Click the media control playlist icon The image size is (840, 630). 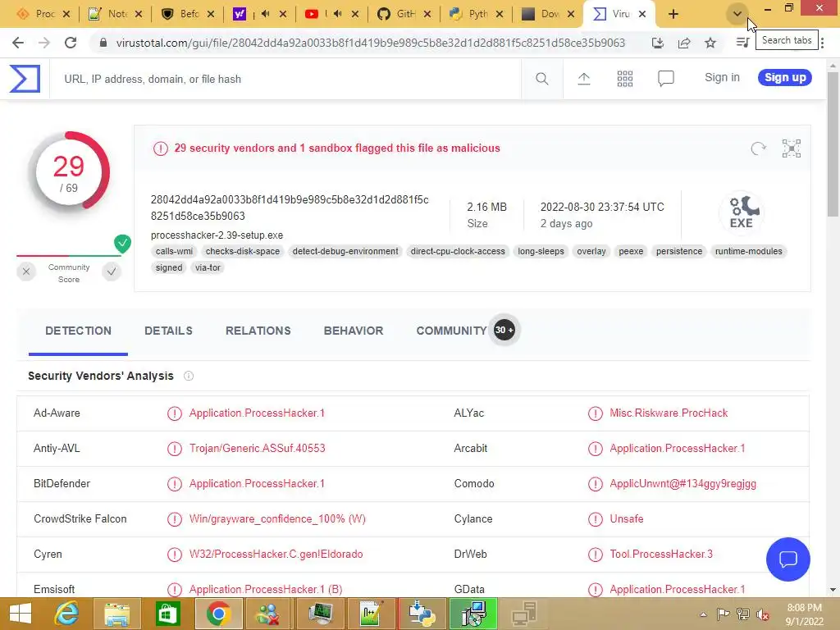pos(742,43)
